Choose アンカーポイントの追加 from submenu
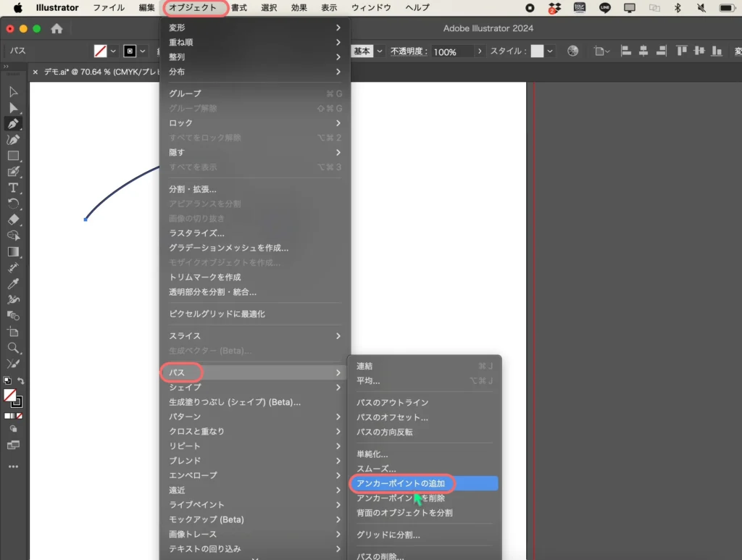This screenshot has width=742, height=560. (x=401, y=483)
